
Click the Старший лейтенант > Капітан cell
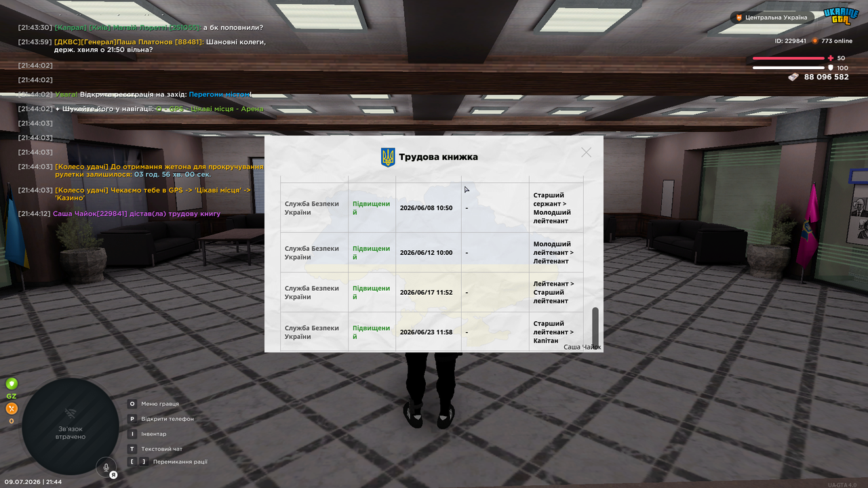(x=556, y=332)
